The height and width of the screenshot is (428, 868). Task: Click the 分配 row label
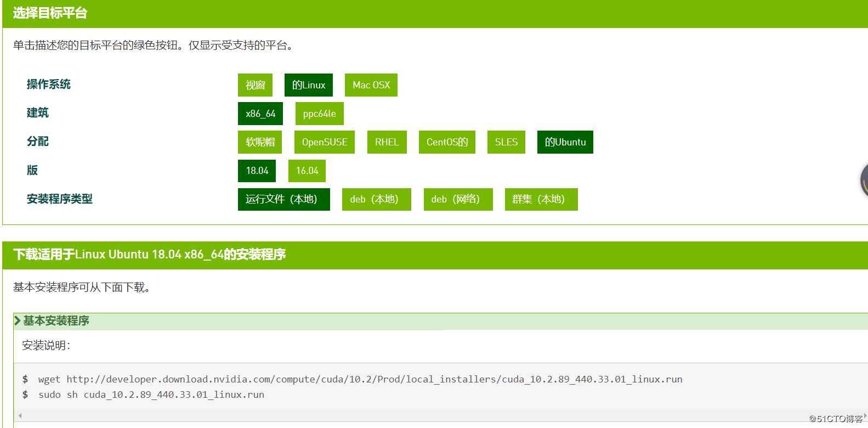tap(38, 141)
